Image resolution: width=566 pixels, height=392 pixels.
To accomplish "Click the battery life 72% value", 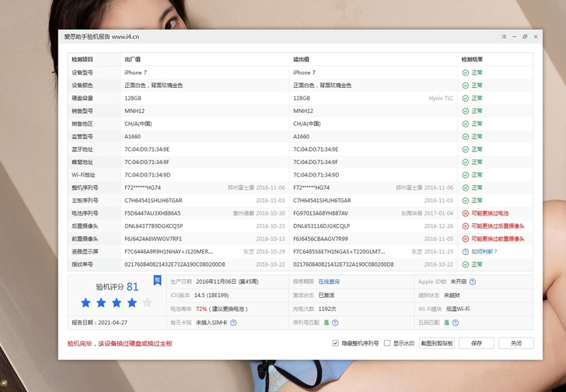I will coord(201,309).
